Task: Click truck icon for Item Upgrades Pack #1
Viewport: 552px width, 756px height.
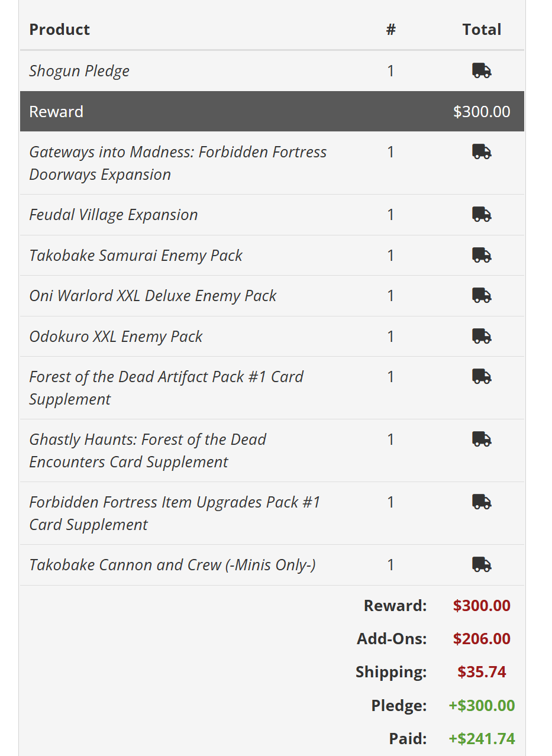Action: [482, 502]
